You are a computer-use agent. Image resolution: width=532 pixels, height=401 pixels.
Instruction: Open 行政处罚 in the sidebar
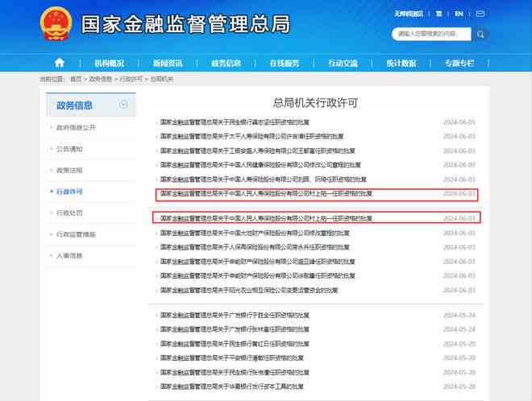pyautogui.click(x=69, y=213)
